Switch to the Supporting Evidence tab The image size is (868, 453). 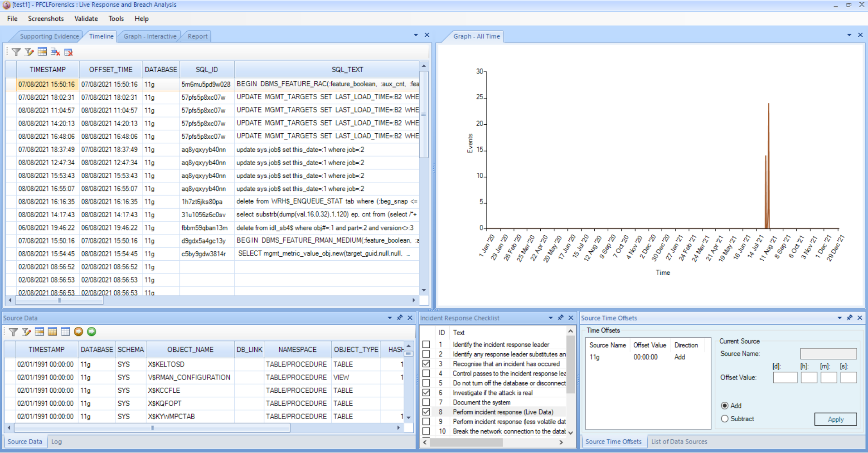(x=49, y=36)
